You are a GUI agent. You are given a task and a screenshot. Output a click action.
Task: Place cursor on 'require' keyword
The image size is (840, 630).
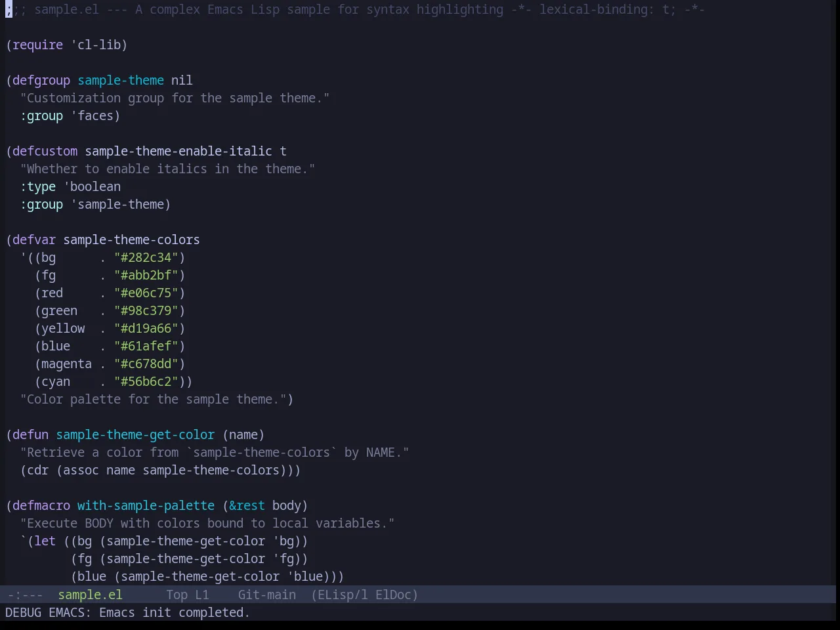(37, 45)
